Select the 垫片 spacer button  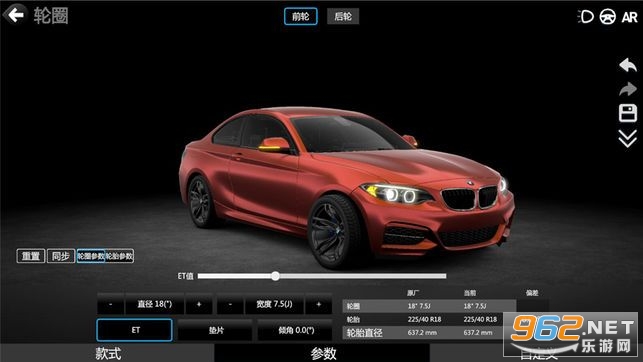tap(215, 330)
